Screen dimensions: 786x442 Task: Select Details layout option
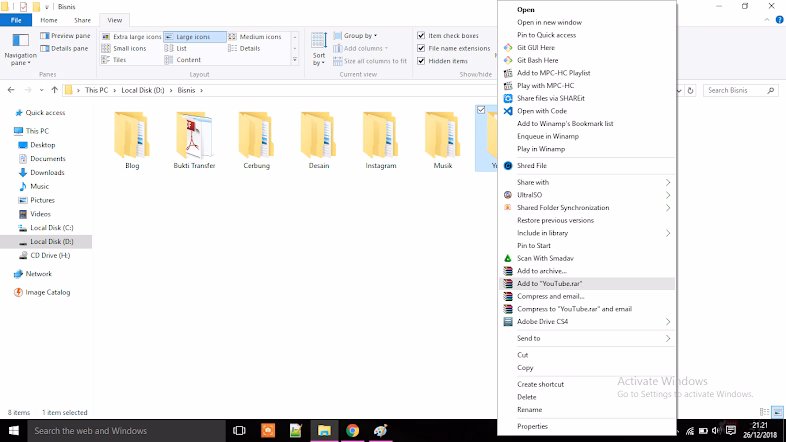pyautogui.click(x=245, y=48)
